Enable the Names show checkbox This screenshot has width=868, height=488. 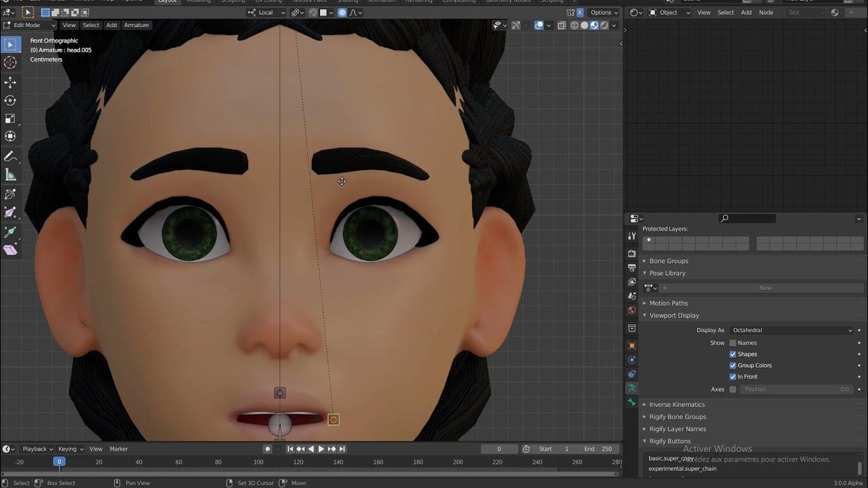pyautogui.click(x=732, y=343)
